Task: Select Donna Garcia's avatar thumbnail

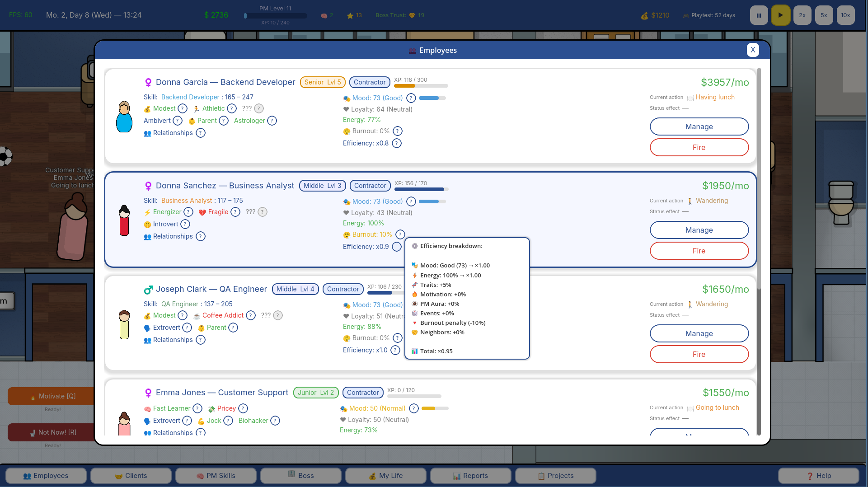Action: click(x=124, y=117)
